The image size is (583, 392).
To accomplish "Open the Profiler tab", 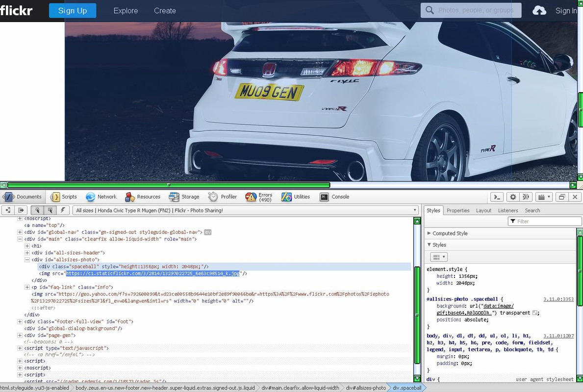I will click(x=223, y=197).
